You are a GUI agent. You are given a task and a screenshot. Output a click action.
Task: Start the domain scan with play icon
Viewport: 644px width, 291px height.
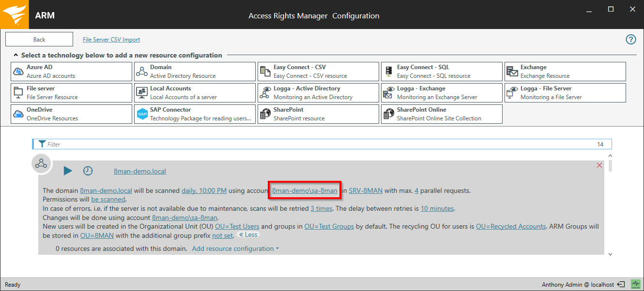click(x=68, y=171)
